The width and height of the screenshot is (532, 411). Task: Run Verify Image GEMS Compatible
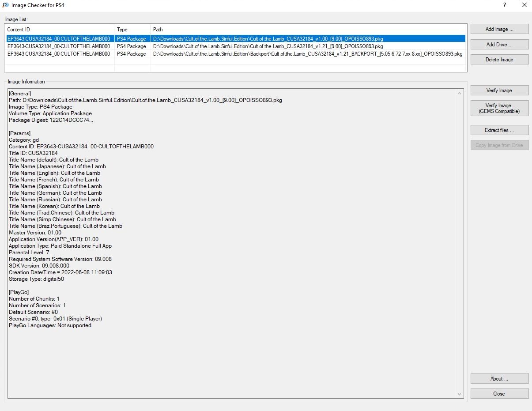(x=499, y=109)
